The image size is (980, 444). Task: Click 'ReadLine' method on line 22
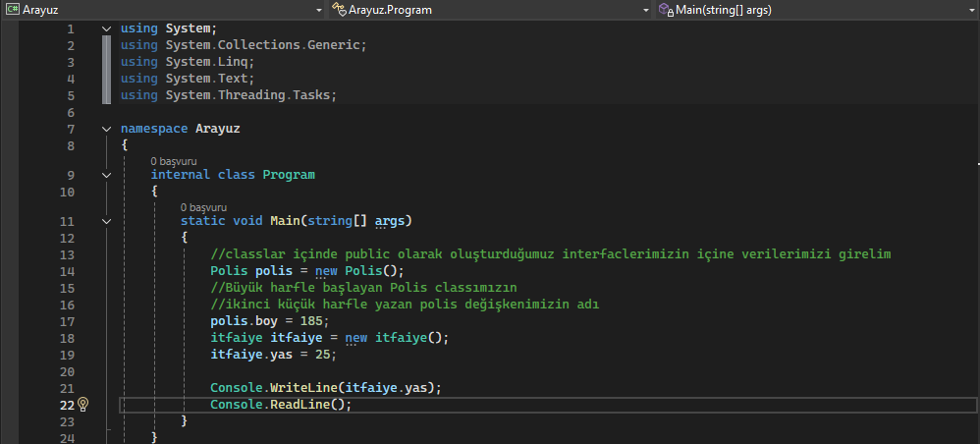point(300,405)
